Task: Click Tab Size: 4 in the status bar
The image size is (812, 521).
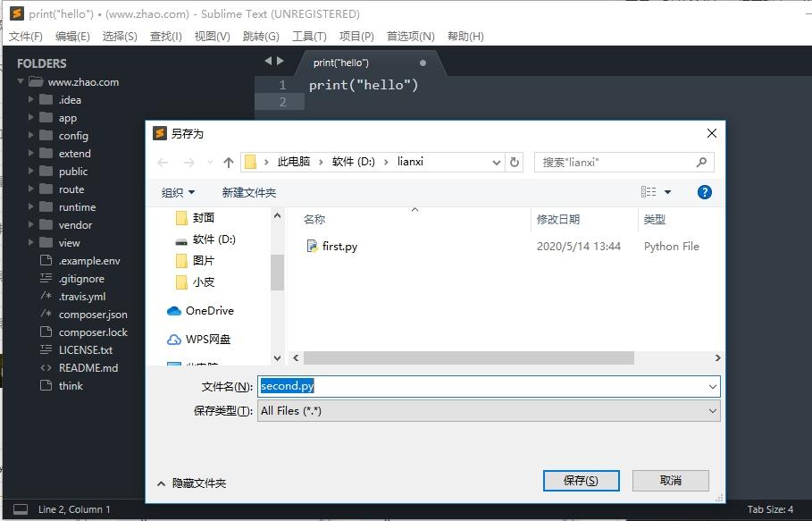Action: (770, 509)
